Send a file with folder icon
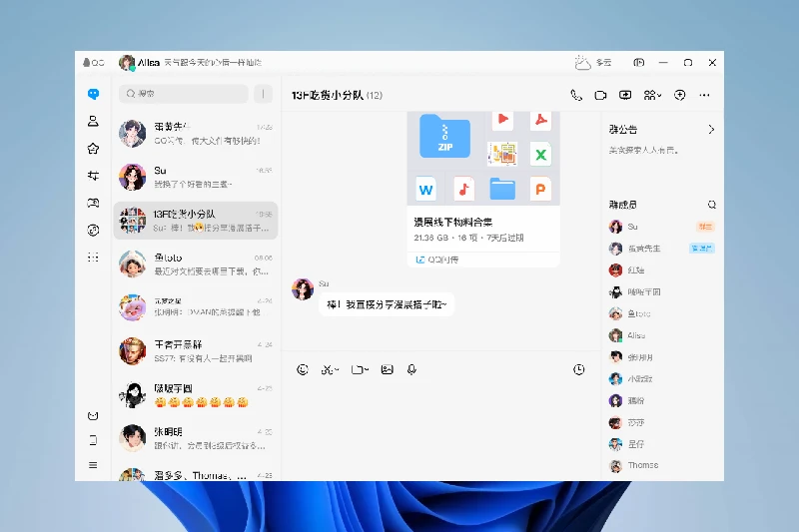The image size is (799, 532). 358,369
